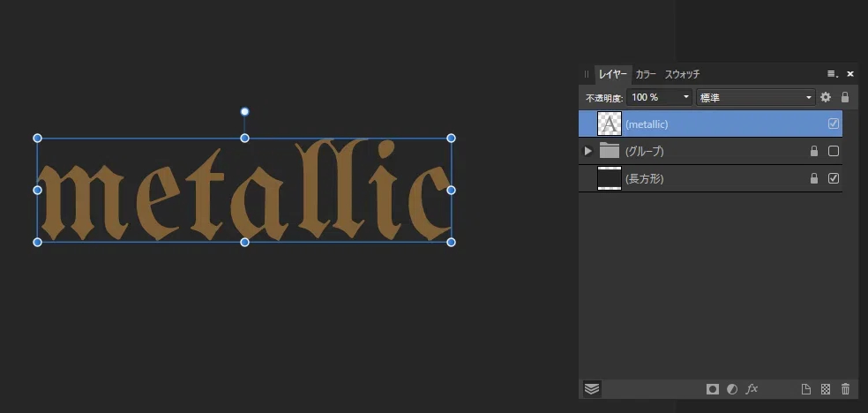
Task: Click the lock icon on グループ layer
Action: pyautogui.click(x=813, y=151)
